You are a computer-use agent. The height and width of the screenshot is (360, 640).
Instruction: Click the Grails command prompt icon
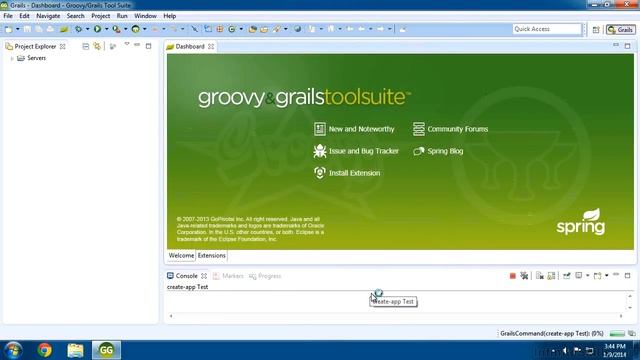pyautogui.click(x=136, y=29)
